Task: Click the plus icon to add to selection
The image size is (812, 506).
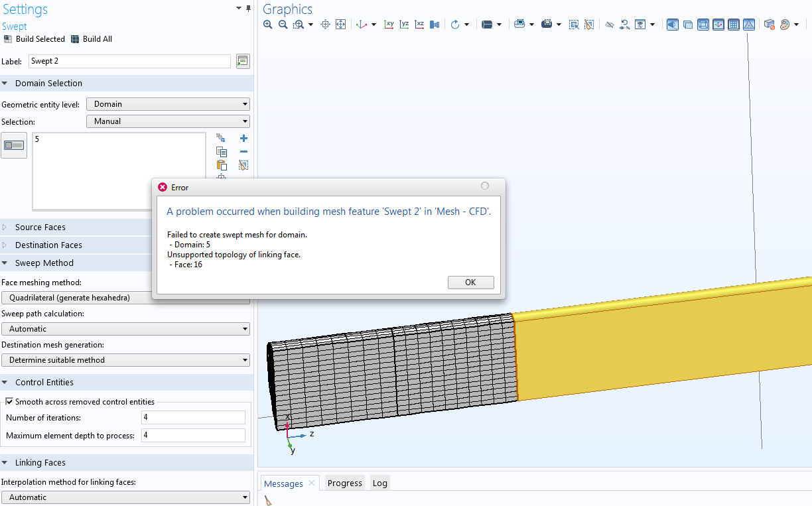Action: 243,139
